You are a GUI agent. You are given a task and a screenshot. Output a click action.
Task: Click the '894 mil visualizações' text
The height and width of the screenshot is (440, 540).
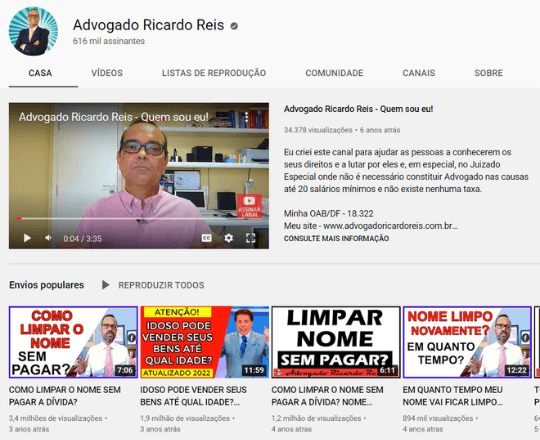pos(438,418)
